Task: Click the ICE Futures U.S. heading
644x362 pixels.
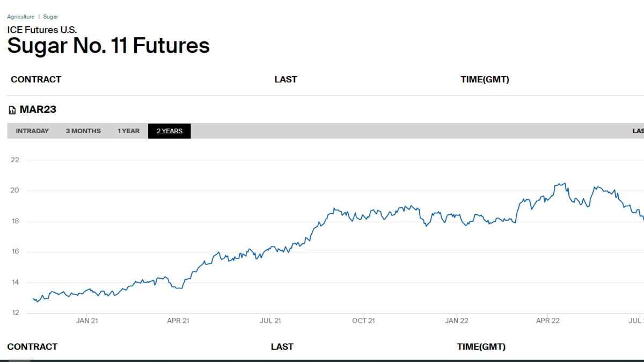Action: click(42, 30)
